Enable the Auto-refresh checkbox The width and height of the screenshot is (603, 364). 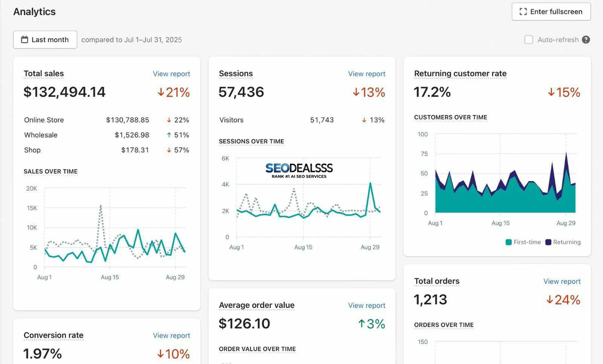point(529,40)
